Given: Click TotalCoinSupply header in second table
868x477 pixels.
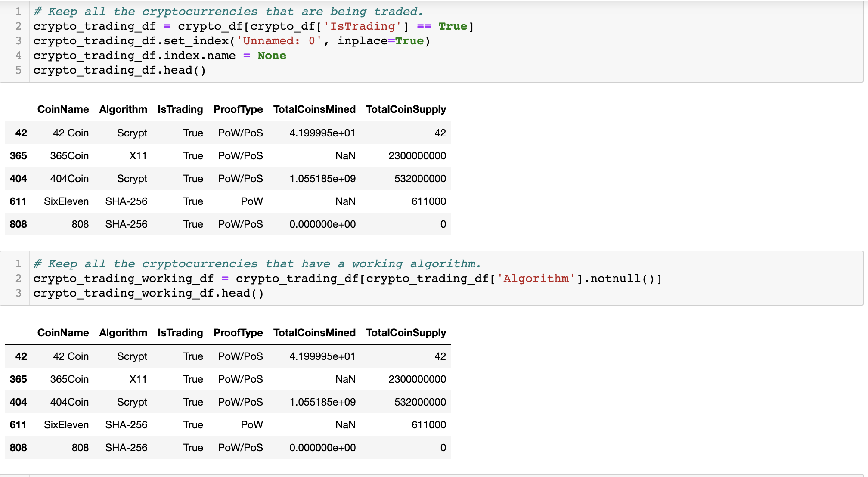Looking at the screenshot, I should 406,333.
